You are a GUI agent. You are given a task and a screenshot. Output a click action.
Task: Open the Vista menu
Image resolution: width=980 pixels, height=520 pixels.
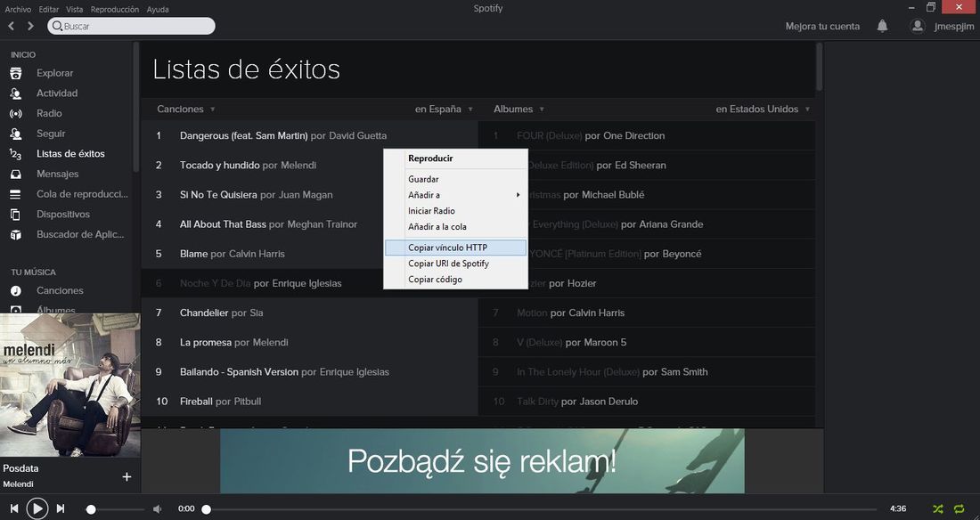(x=74, y=10)
